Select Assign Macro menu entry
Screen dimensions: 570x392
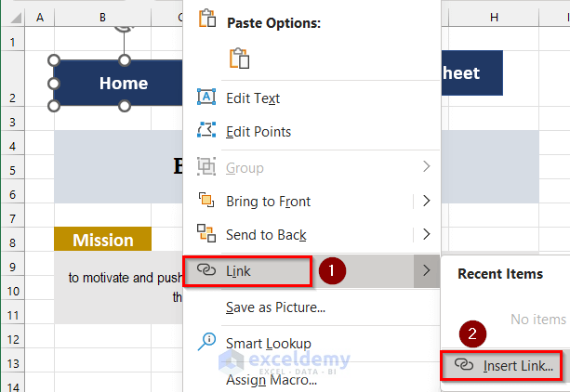(x=268, y=379)
